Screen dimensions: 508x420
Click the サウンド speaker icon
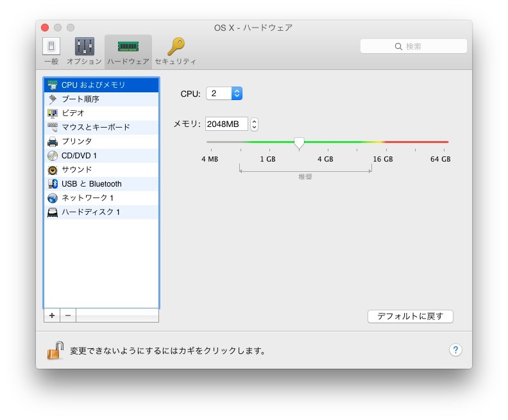coord(53,170)
